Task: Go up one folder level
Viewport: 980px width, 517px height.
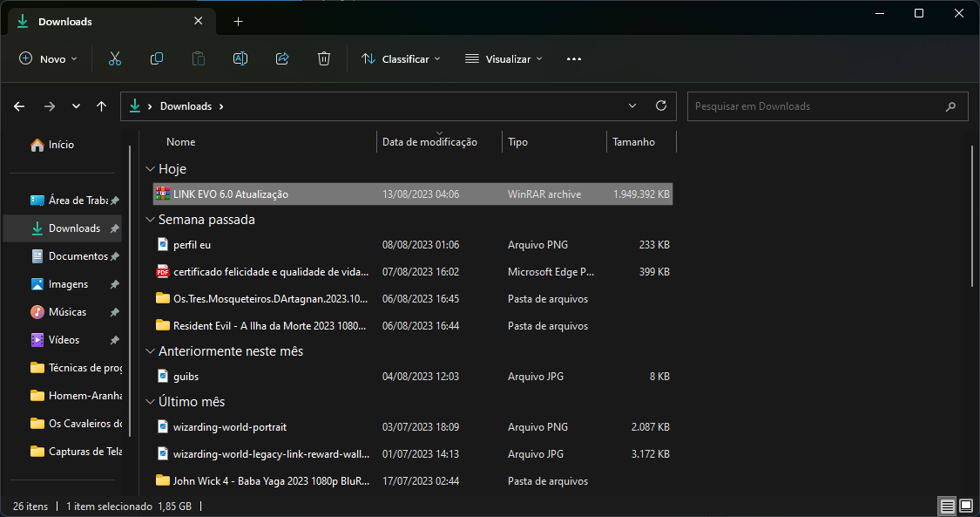Action: tap(102, 106)
